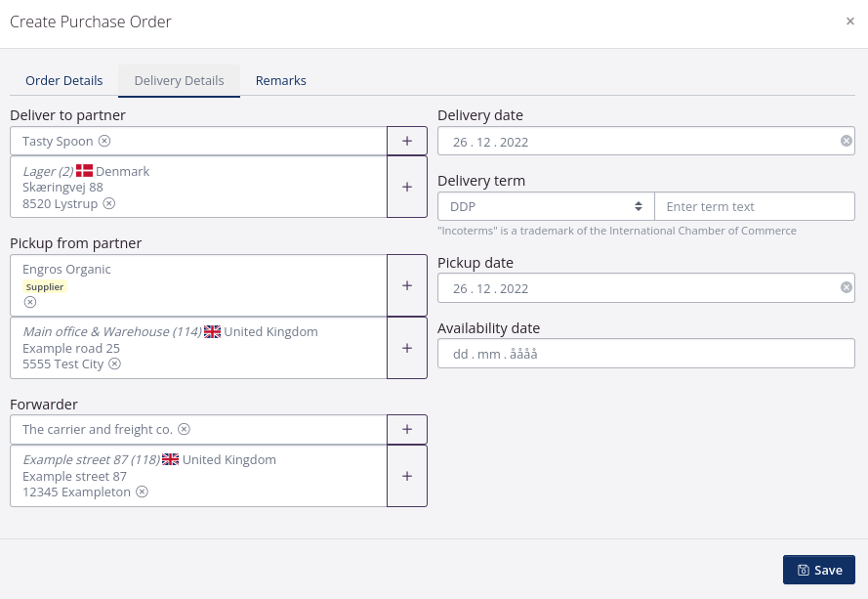The height and width of the screenshot is (599, 868).
Task: Add another forwarder with the plus button
Action: pyautogui.click(x=407, y=429)
